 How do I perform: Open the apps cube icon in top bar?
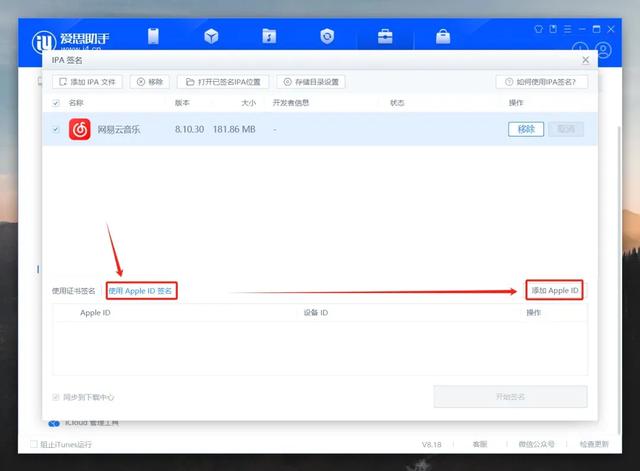211,36
